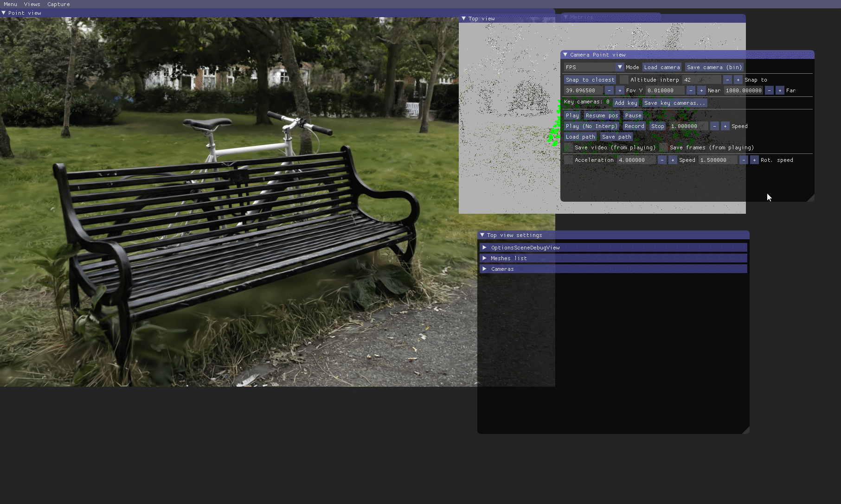Focus the Snap to field showing 42

pyautogui.click(x=702, y=80)
